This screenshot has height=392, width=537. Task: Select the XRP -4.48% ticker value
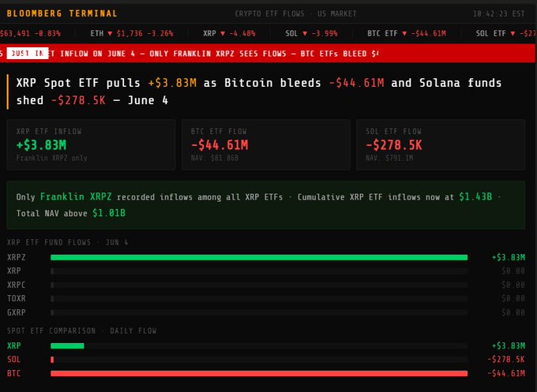pos(242,34)
